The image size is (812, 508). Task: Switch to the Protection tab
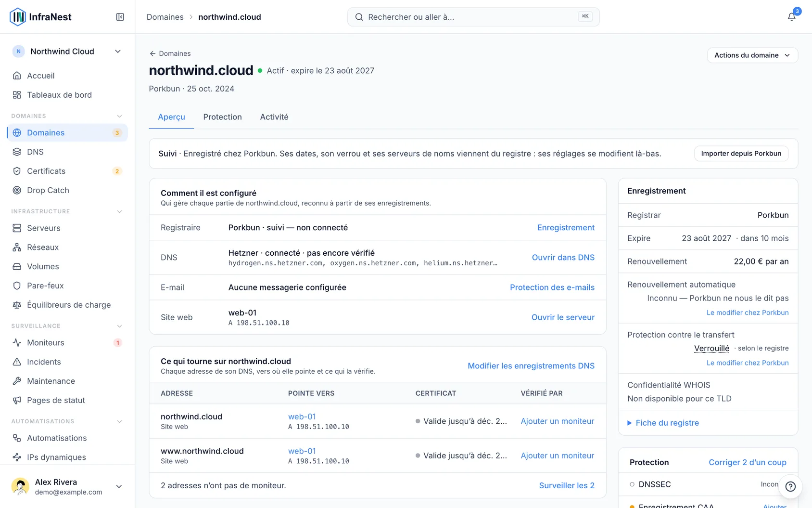click(222, 117)
